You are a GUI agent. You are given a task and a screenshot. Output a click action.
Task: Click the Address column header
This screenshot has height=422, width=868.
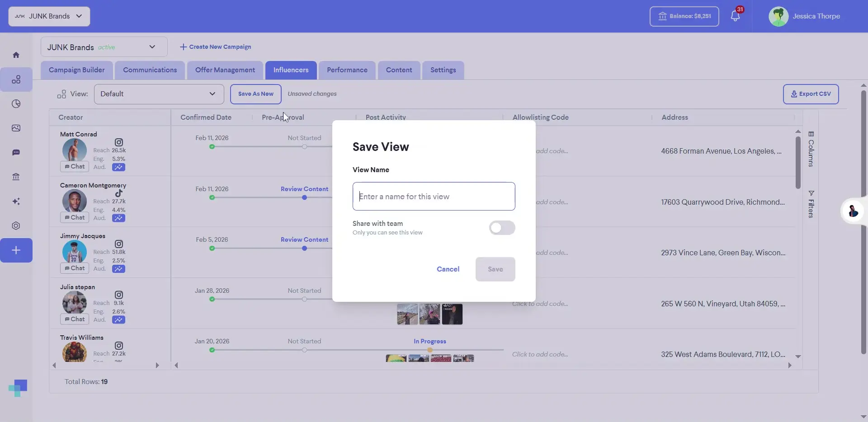tap(675, 117)
